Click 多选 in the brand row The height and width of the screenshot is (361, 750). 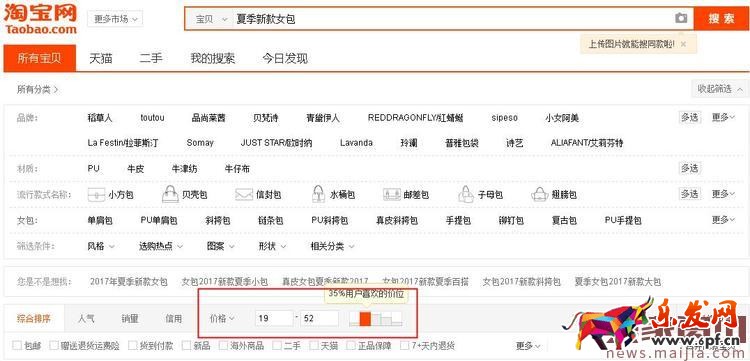690,117
